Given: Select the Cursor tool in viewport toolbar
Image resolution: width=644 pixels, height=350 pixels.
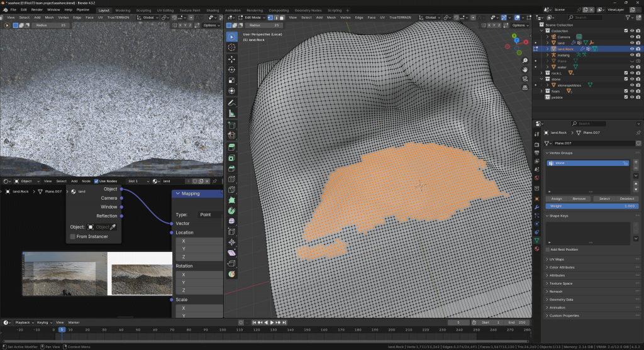Looking at the screenshot, I should point(231,47).
